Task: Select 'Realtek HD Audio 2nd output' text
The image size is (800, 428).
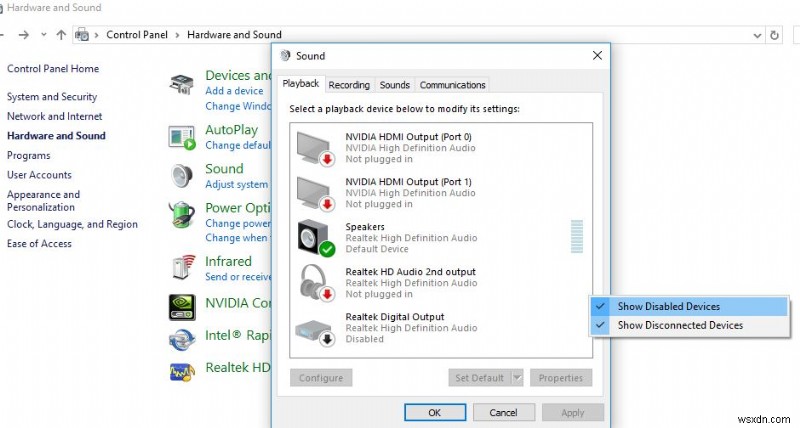Action: point(411,272)
